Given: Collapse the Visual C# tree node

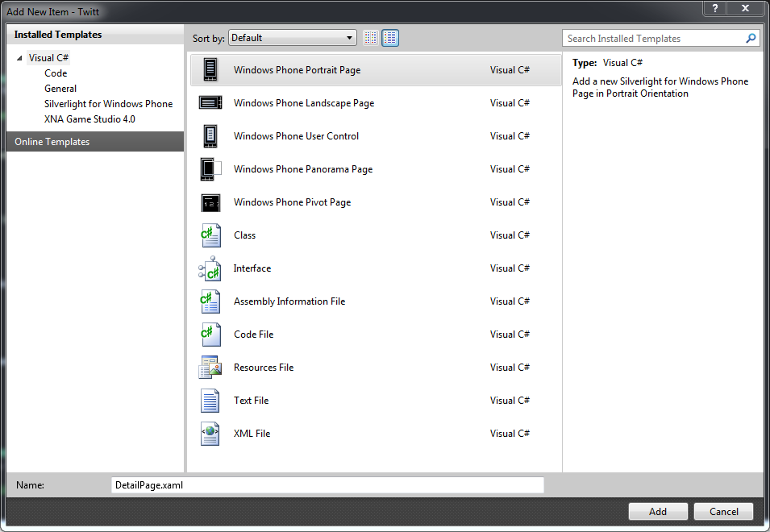Looking at the screenshot, I should [19, 58].
